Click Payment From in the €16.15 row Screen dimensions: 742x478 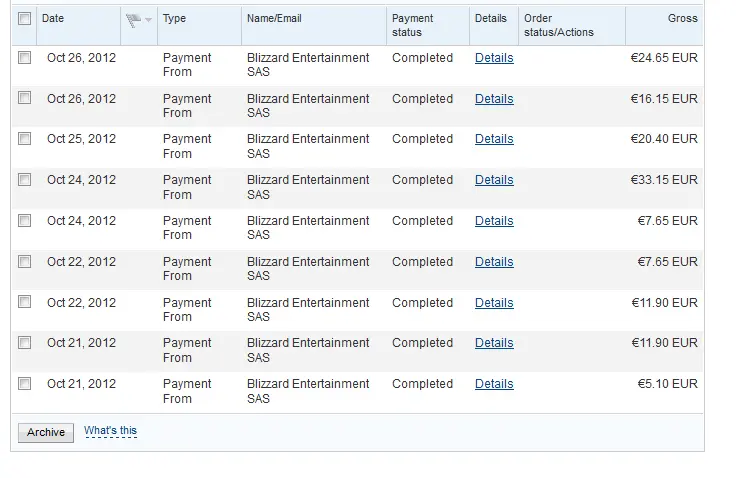[x=187, y=106]
